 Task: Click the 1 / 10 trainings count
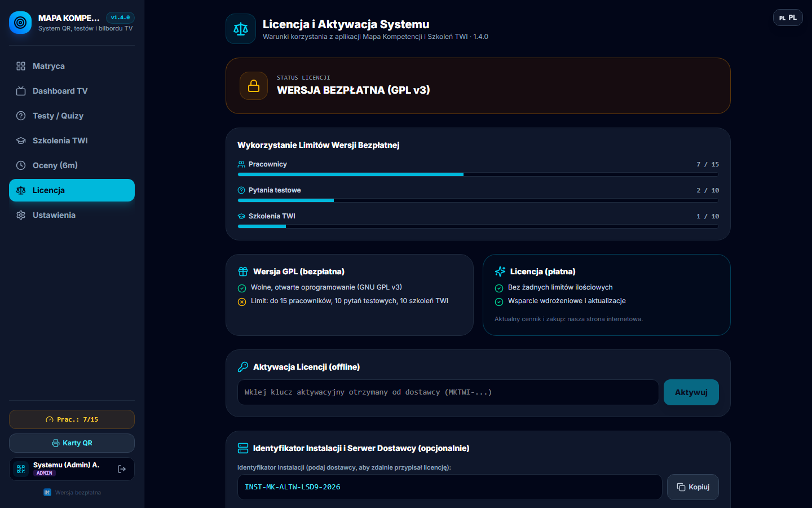(708, 216)
